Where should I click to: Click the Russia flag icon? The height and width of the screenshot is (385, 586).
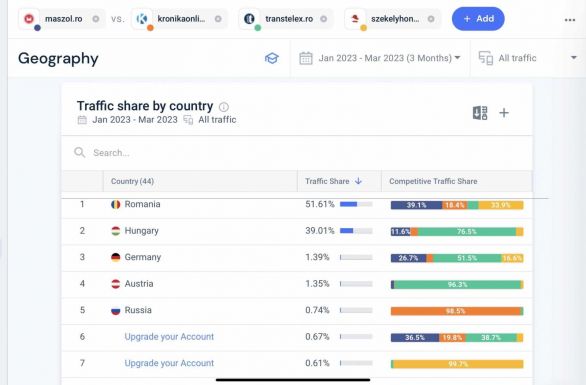click(x=116, y=311)
